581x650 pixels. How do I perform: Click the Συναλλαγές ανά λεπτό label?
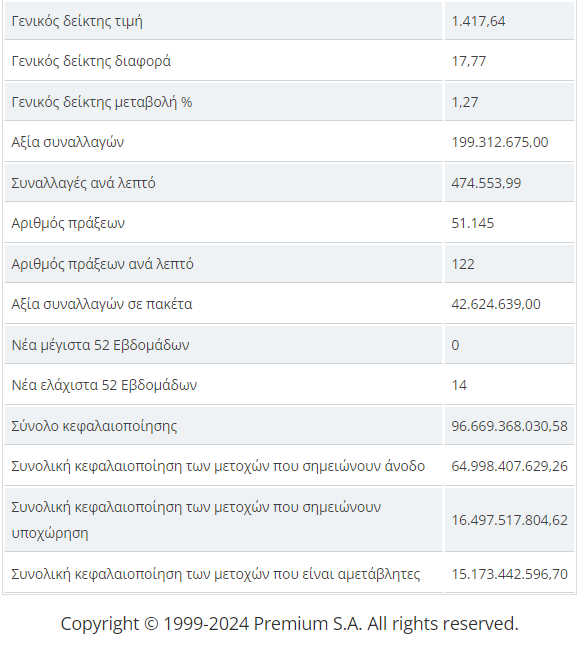[x=83, y=183]
